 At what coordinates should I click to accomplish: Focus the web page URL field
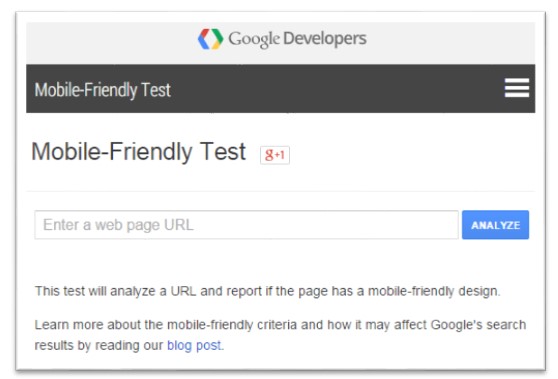[x=246, y=225]
